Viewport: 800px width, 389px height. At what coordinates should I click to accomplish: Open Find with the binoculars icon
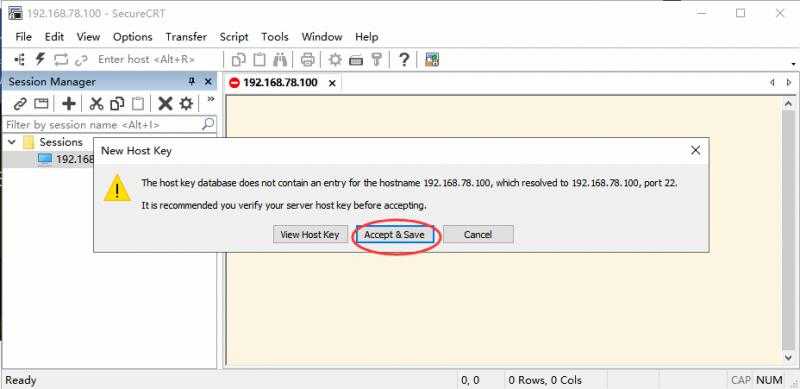tap(280, 60)
